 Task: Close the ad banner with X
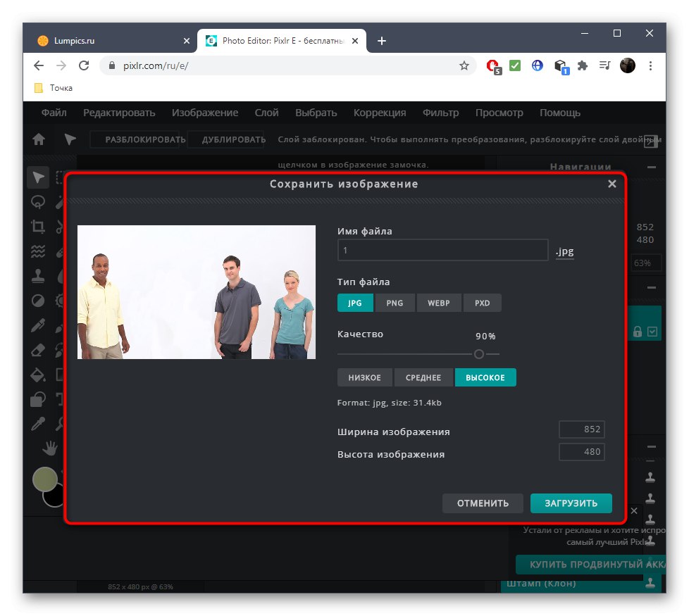(x=633, y=510)
